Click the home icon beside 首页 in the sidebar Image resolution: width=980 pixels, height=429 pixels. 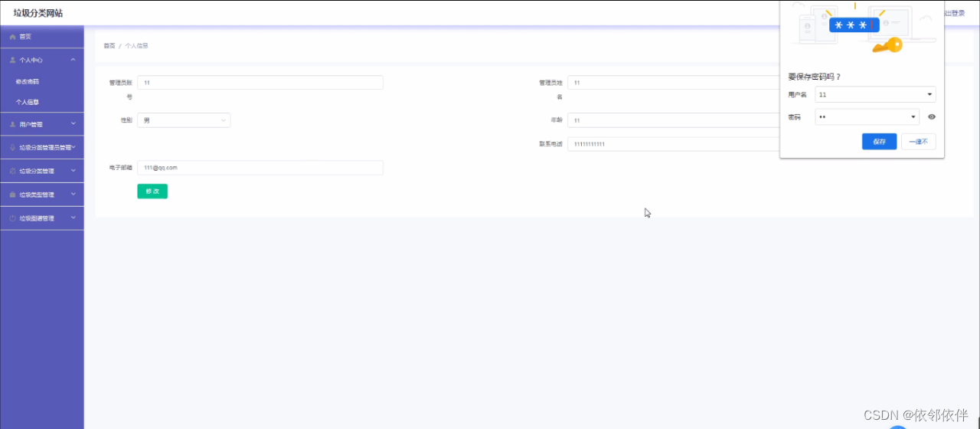12,37
